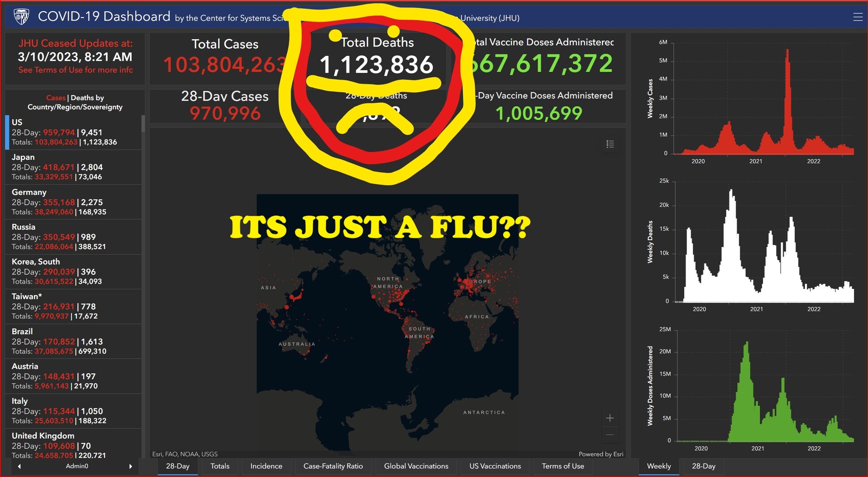Go to next Admin level arrow
Screen dimensions: 868x477
131,466
